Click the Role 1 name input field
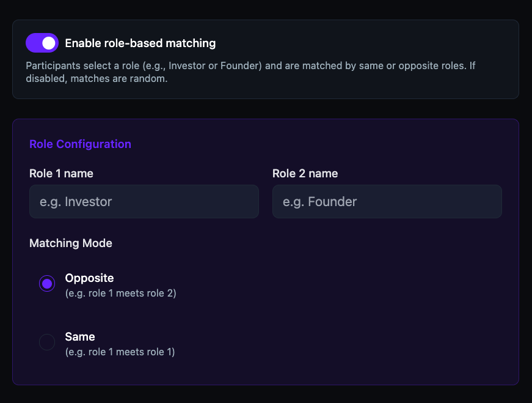 pyautogui.click(x=144, y=202)
